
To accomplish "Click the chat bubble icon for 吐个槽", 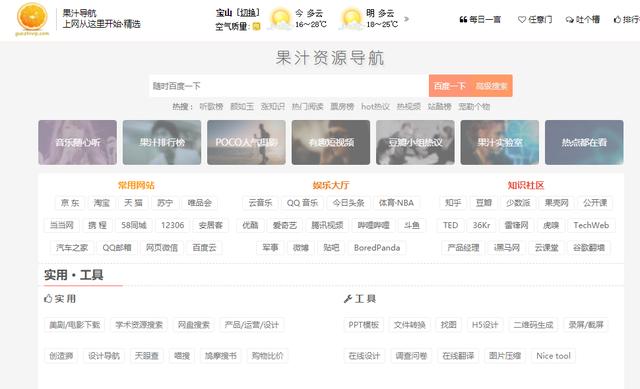I will 569,19.
